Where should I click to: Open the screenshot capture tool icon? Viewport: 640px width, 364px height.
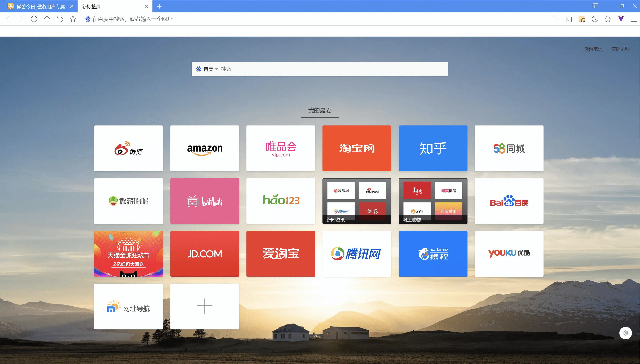556,19
